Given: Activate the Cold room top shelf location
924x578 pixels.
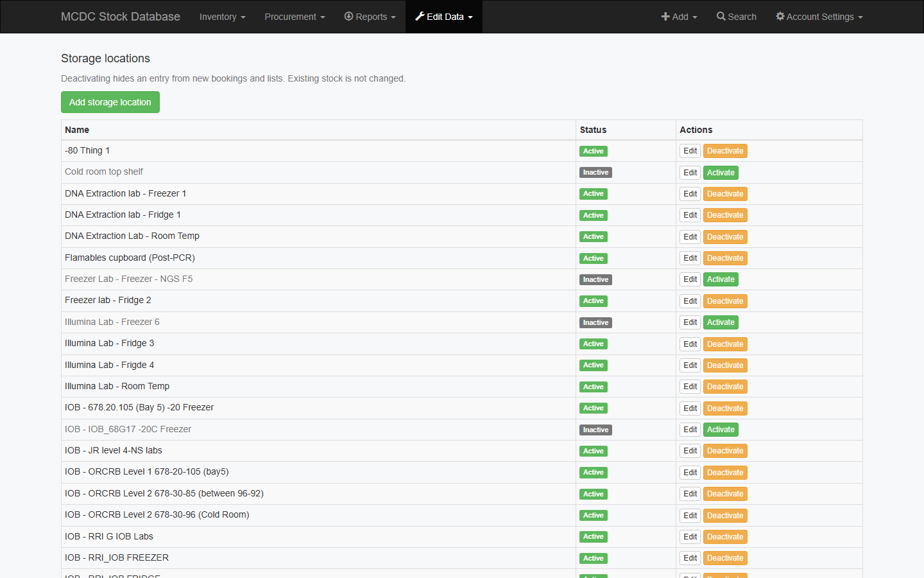Looking at the screenshot, I should point(721,173).
